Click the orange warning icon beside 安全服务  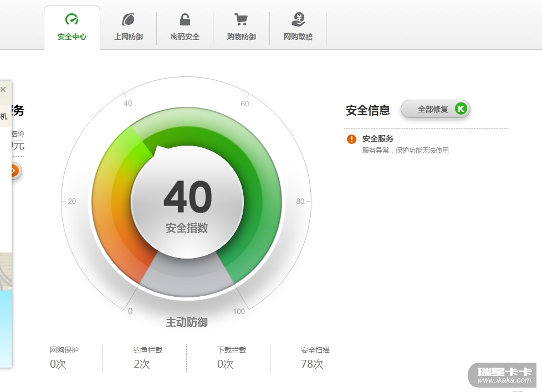point(351,139)
